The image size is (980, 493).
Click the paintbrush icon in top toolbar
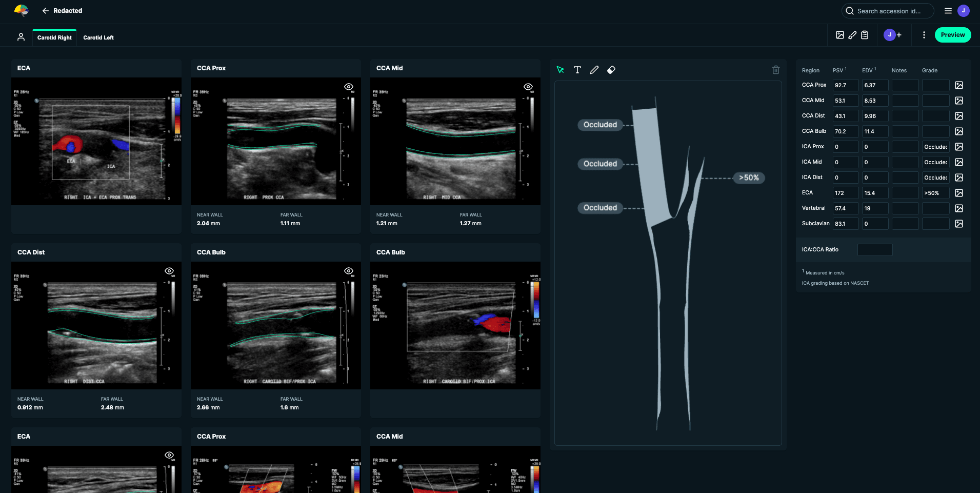(x=852, y=35)
